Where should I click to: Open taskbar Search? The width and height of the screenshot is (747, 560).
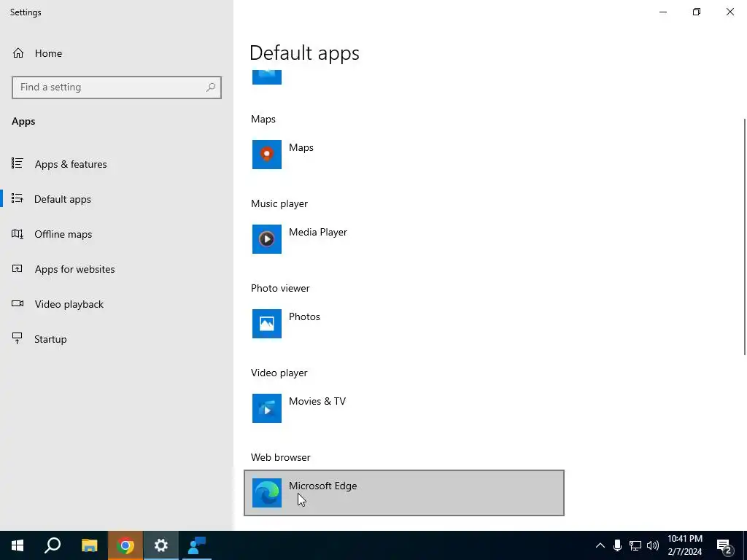[x=53, y=545]
